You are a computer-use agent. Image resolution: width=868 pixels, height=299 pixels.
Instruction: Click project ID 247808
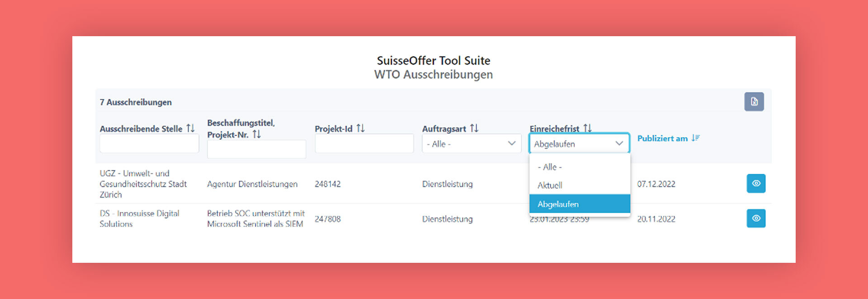(328, 219)
